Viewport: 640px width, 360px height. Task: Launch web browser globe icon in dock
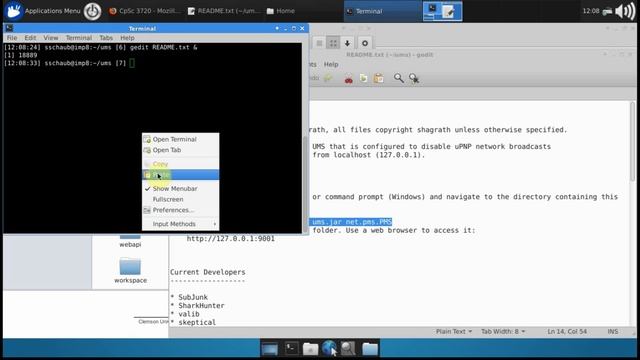pos(329,348)
